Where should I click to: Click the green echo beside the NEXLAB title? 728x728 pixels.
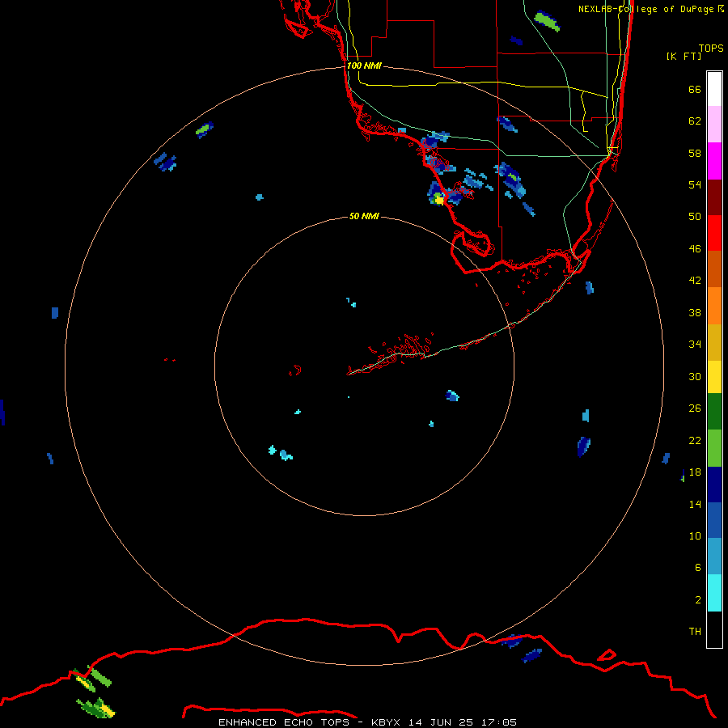[547, 21]
